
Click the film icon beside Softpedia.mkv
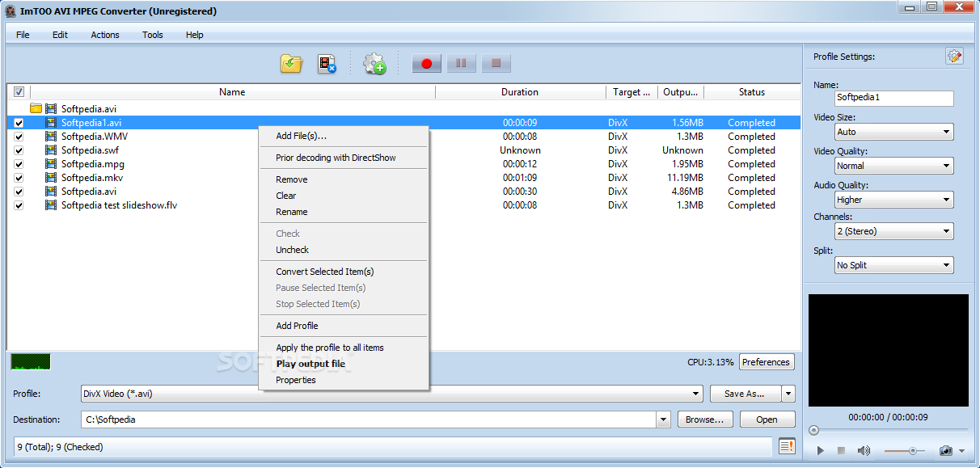[51, 178]
